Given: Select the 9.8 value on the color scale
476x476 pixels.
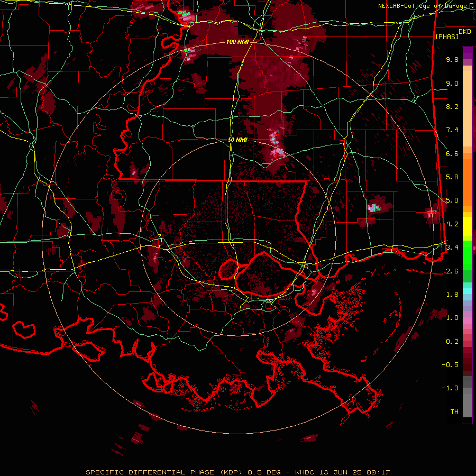Looking at the screenshot, I should [452, 59].
